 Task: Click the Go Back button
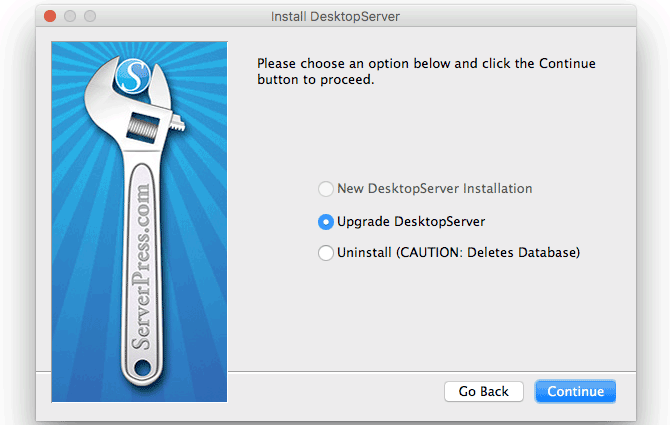point(484,391)
